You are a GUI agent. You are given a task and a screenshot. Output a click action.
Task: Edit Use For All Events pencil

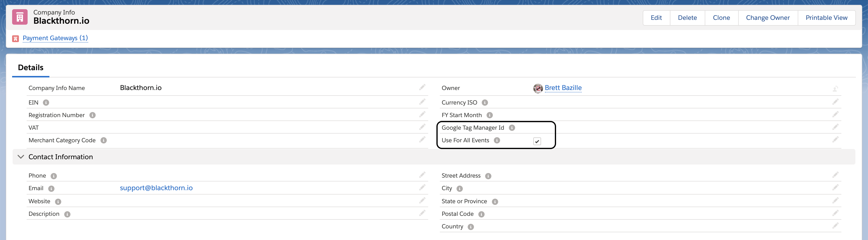tap(835, 140)
